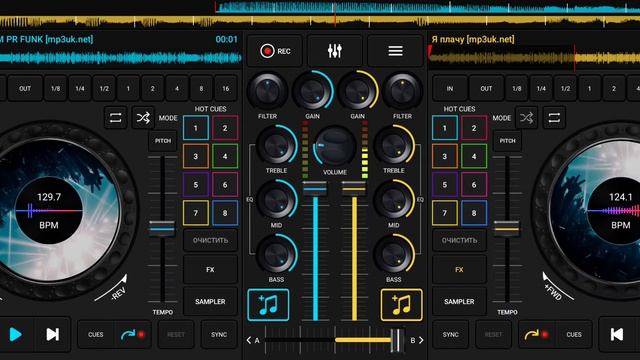This screenshot has width=640, height=360.
Task: Open the left deck FX panel
Action: pyautogui.click(x=210, y=269)
